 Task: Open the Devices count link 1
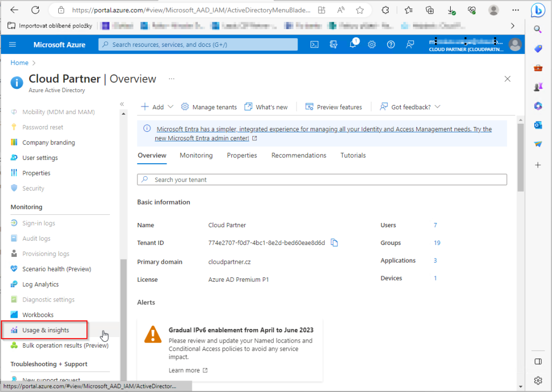435,278
